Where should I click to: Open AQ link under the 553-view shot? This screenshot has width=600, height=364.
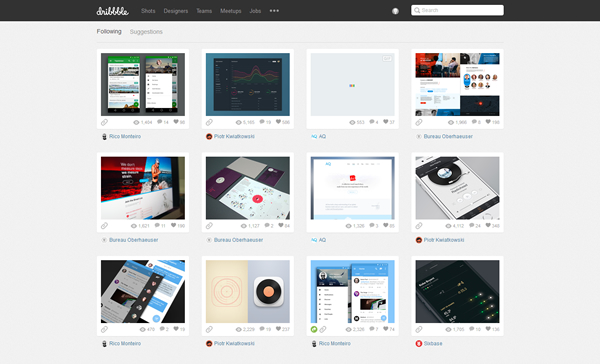tap(322, 136)
